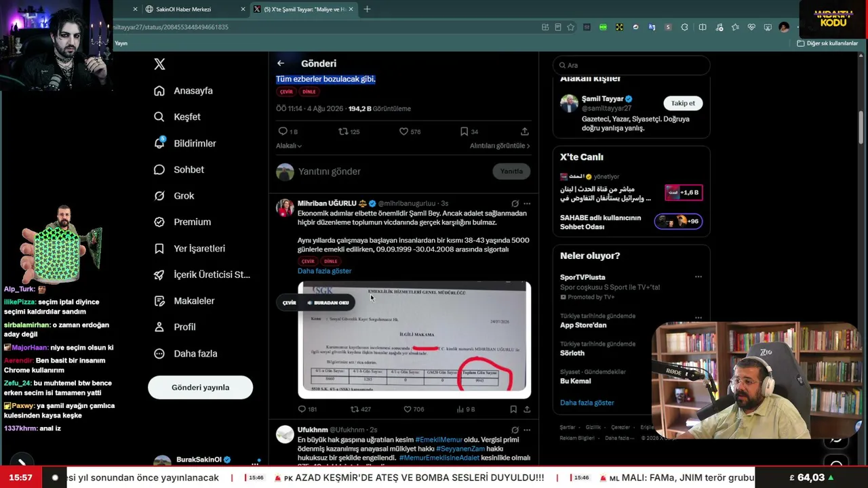Open the #EmekliMemur hashtag
Viewport: 868px width, 488px height.
pyautogui.click(x=438, y=440)
